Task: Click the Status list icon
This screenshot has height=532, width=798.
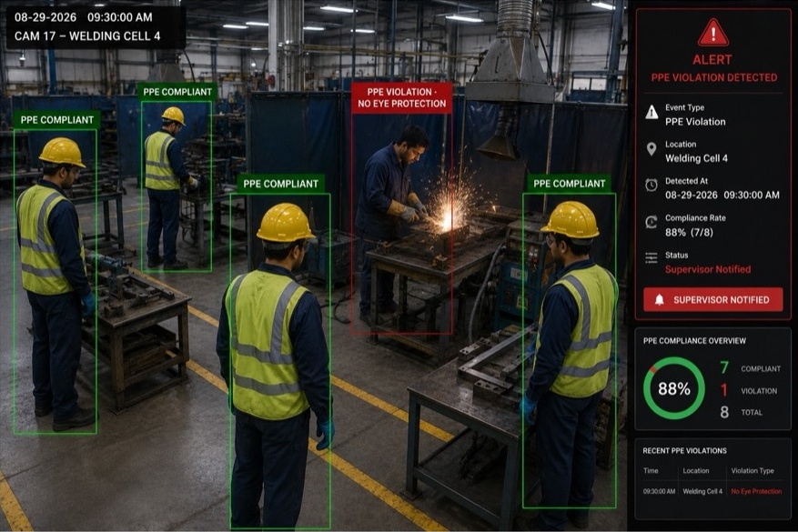Action: (x=651, y=258)
